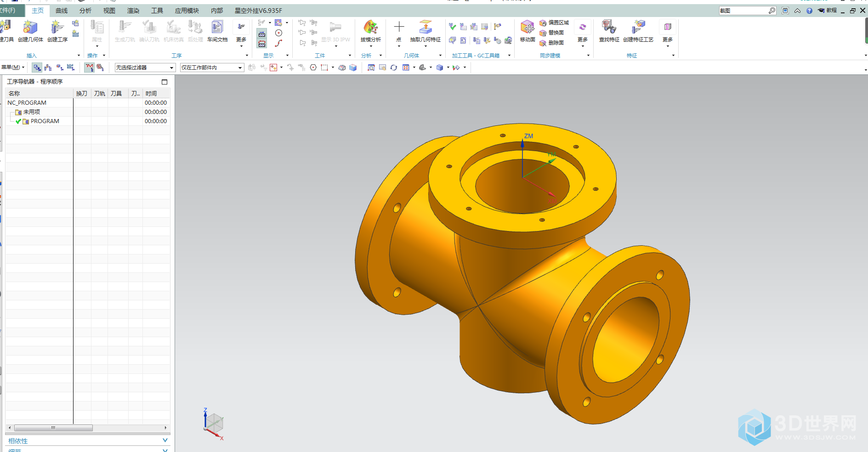Click the search magnifier icon
The image size is (868, 452).
772,11
